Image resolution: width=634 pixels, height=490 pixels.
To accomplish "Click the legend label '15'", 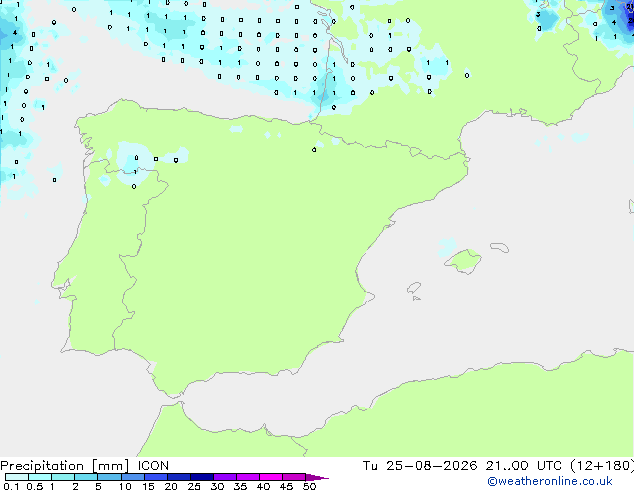I will [148, 486].
